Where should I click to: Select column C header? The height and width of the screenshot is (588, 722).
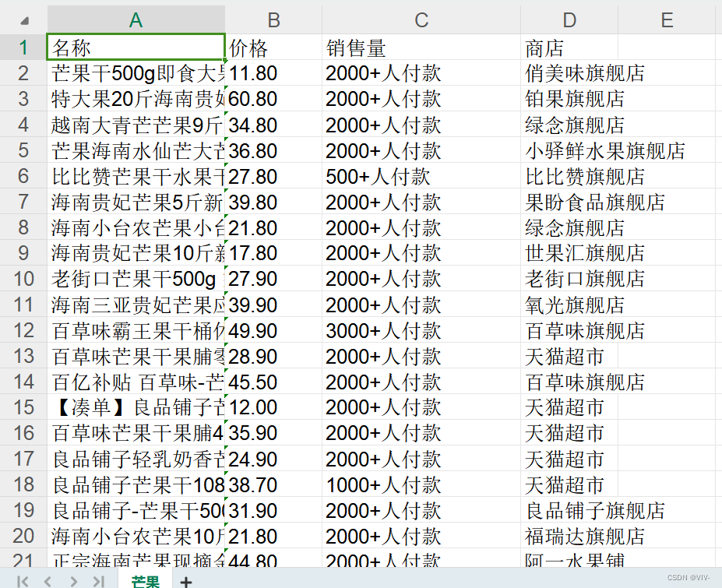tap(421, 19)
